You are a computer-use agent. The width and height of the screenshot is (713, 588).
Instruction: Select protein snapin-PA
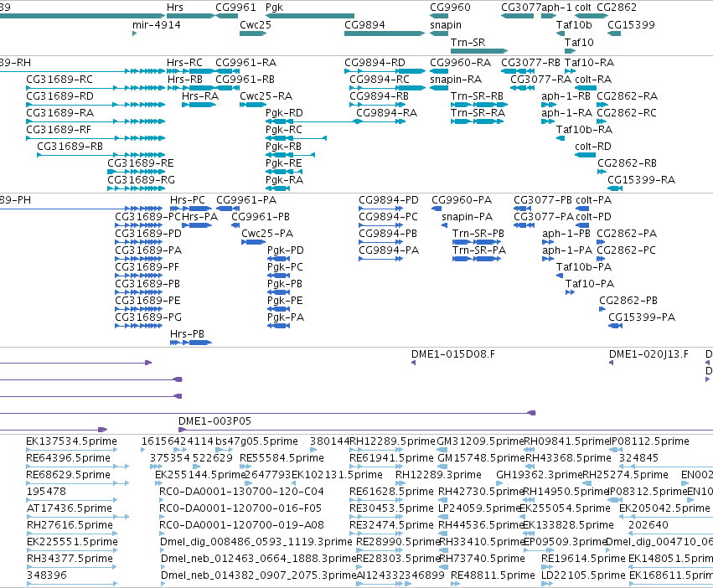[467, 218]
